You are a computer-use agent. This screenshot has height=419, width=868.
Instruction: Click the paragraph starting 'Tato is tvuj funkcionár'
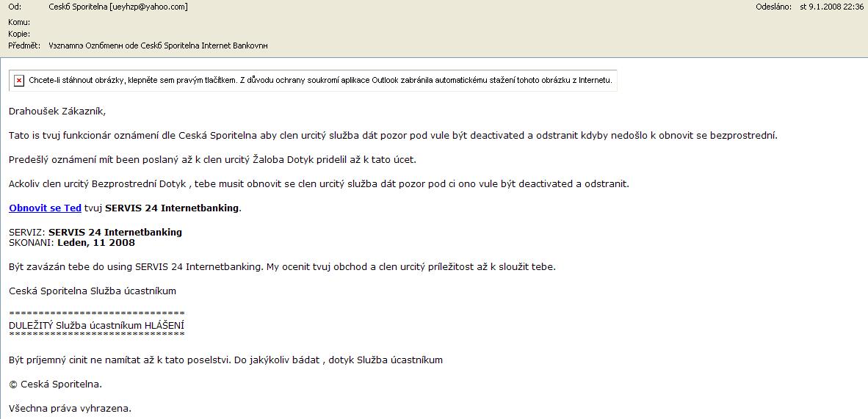[394, 136]
